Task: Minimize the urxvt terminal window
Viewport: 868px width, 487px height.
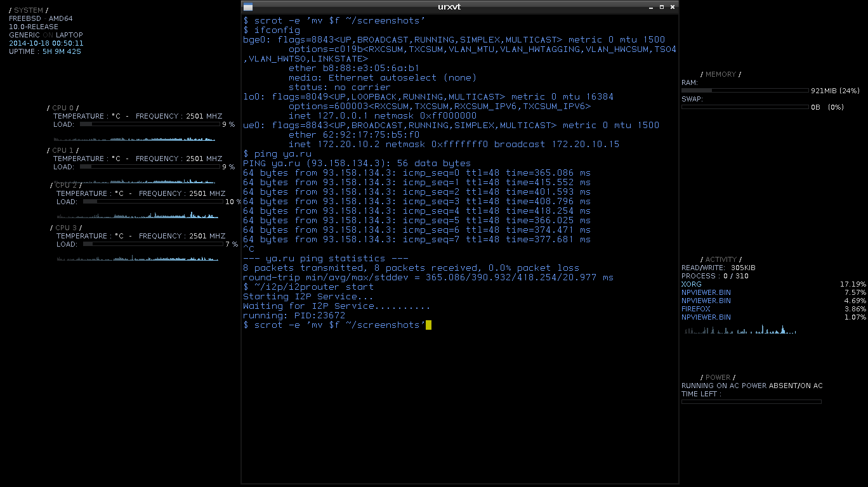Action: pyautogui.click(x=651, y=7)
